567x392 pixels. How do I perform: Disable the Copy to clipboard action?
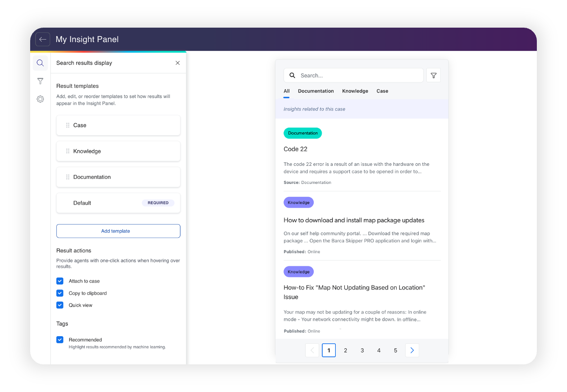click(x=60, y=293)
